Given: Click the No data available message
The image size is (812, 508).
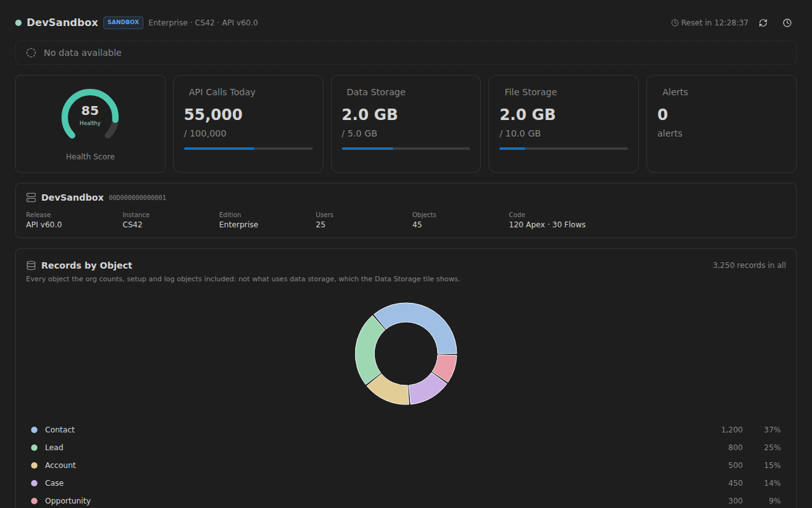Looking at the screenshot, I should point(82,53).
